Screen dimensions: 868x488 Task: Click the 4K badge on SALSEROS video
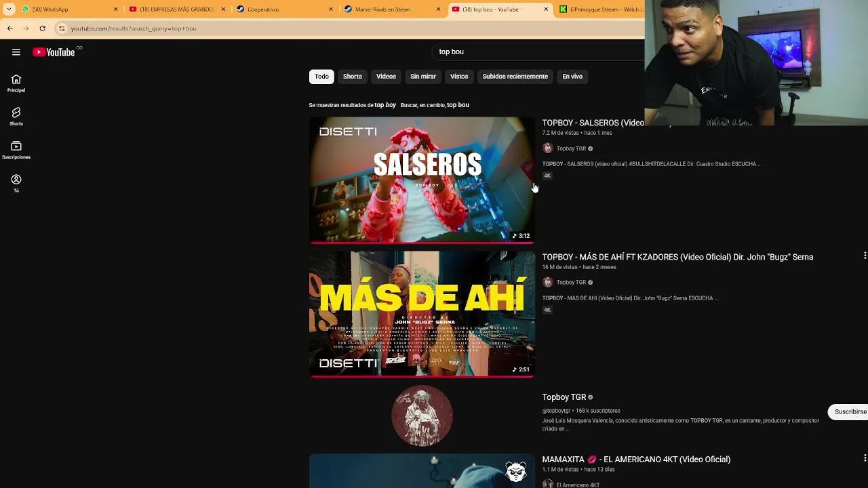(547, 176)
